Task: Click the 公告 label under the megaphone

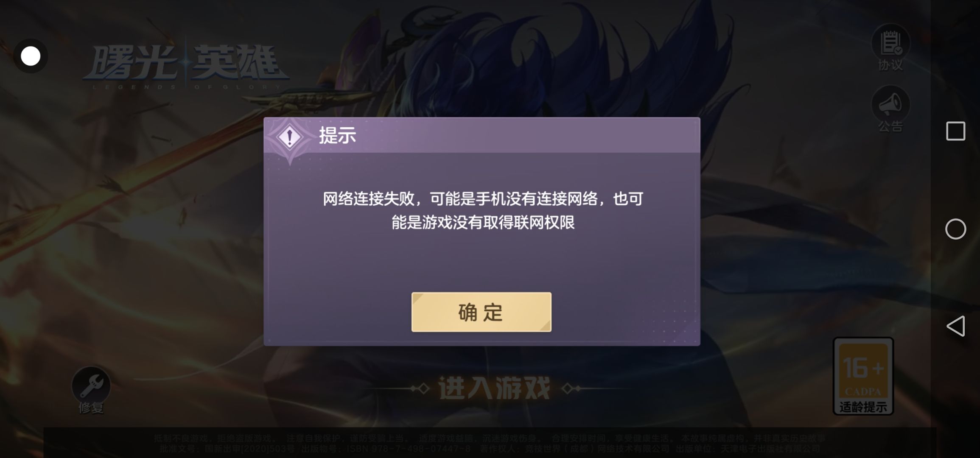Action: tap(890, 126)
